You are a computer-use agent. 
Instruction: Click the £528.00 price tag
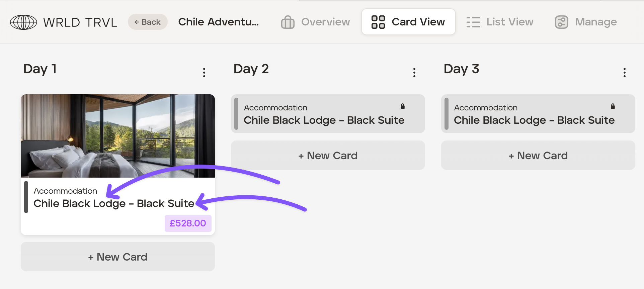(188, 223)
